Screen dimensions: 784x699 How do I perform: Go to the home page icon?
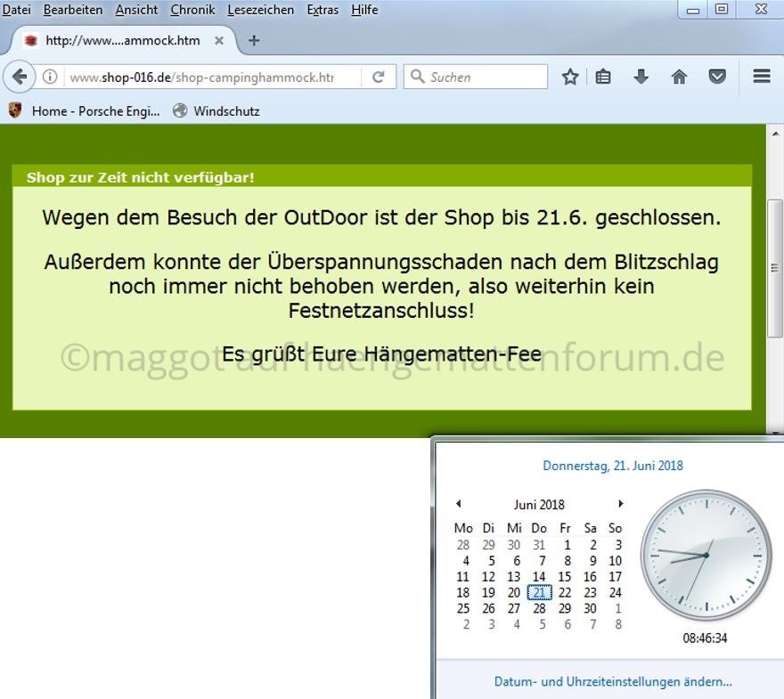click(679, 77)
